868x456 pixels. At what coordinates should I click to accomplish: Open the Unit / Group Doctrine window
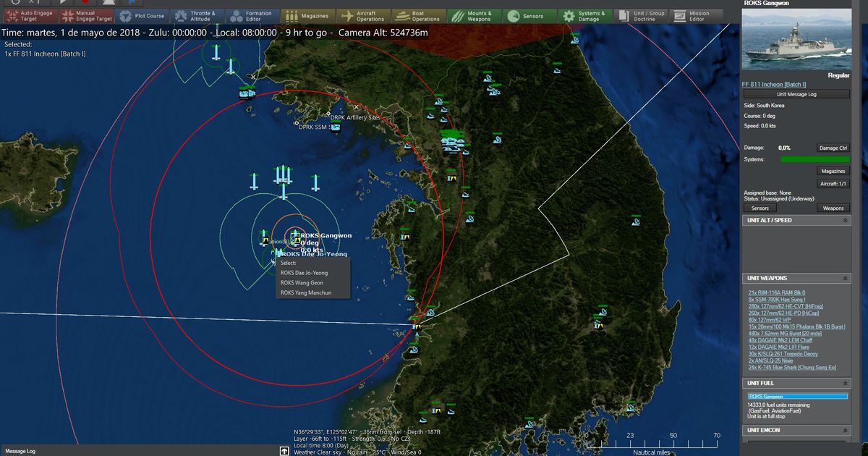point(639,16)
